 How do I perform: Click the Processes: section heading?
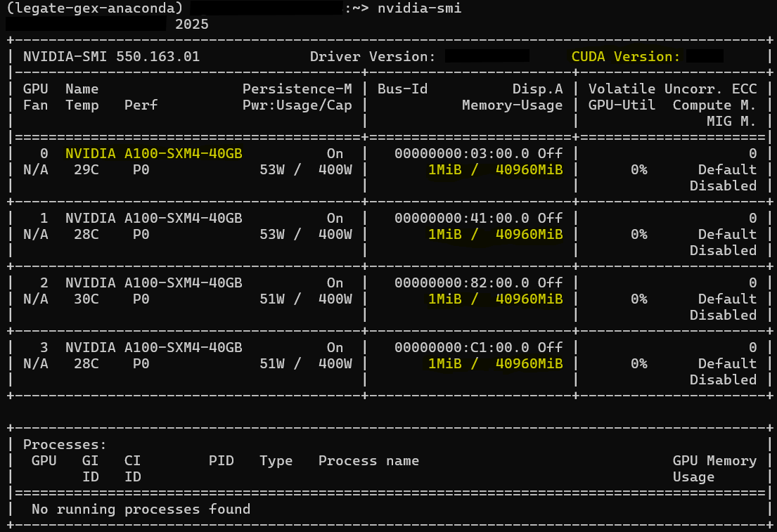[x=65, y=445]
